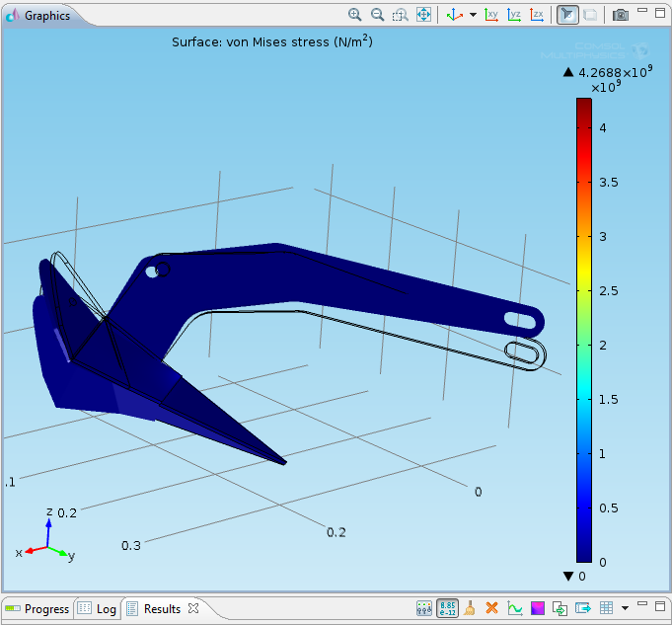Click the minimum value ▼ 0 label
672x625 pixels.
[574, 576]
